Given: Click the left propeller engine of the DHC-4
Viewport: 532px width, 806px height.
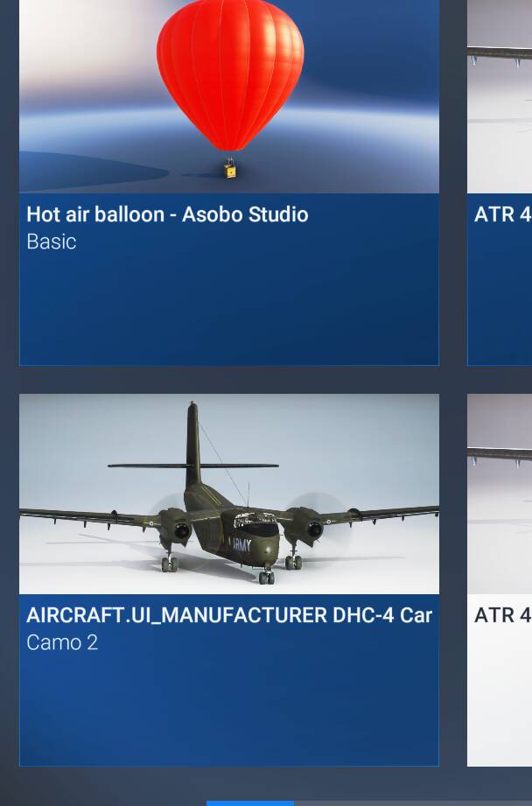Looking at the screenshot, I should click(x=175, y=528).
